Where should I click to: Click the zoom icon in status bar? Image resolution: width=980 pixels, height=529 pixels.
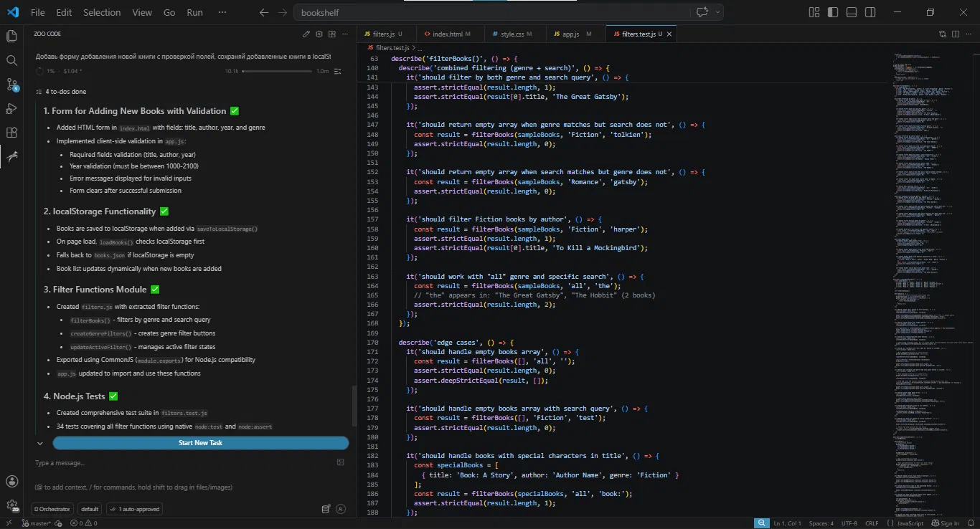click(761, 523)
